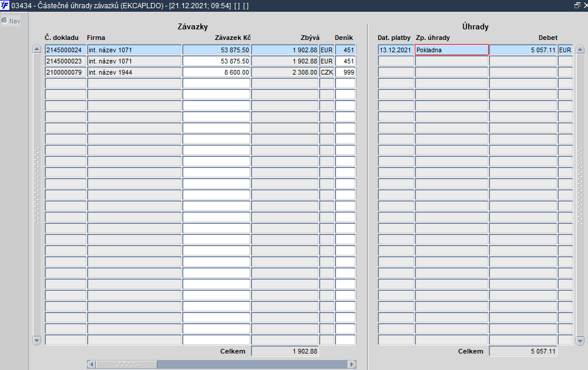Click up arrow of Úhrady scrollbar
Screen dimensions: 588x370
[580, 49]
